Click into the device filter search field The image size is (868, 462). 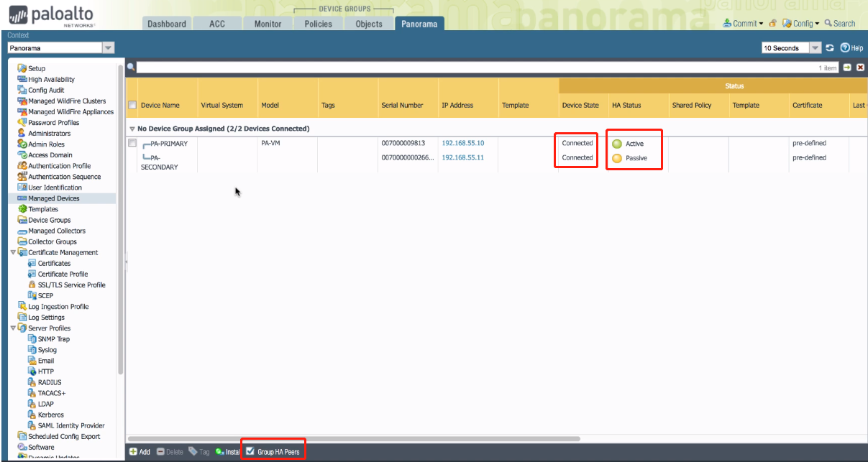[x=467, y=68]
